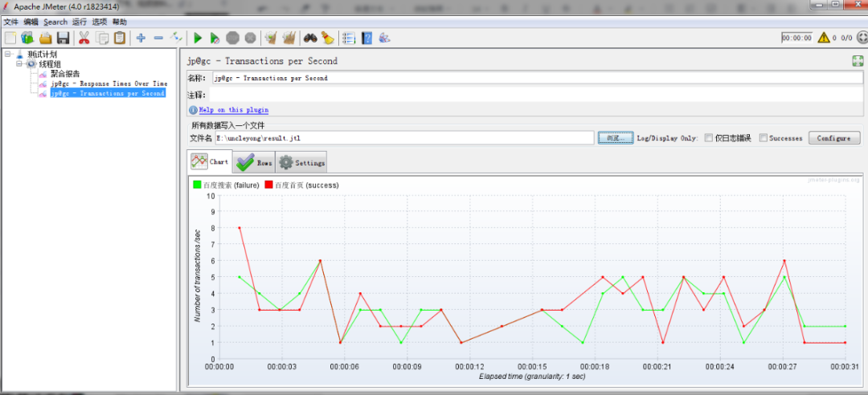Open the 运行 menu

tap(80, 22)
